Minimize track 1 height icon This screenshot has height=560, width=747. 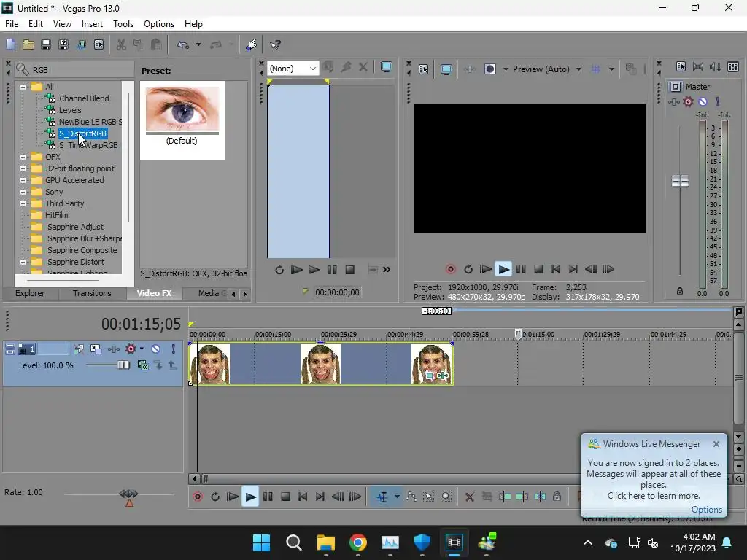coord(9,349)
